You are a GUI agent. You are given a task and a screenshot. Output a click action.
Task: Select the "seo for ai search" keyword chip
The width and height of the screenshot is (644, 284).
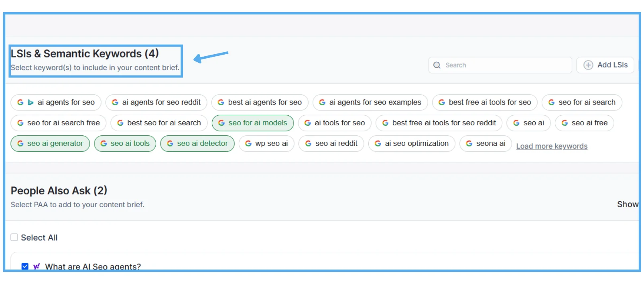tap(581, 102)
